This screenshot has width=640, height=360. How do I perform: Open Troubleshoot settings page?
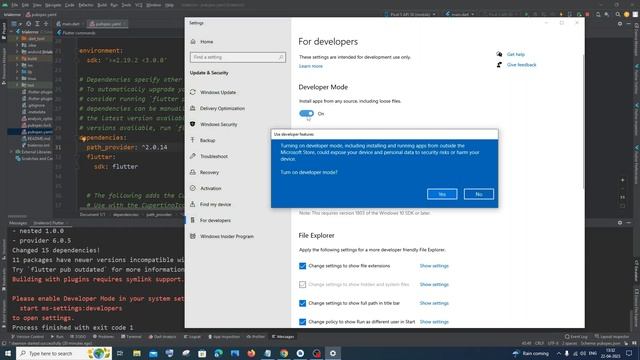tap(214, 156)
